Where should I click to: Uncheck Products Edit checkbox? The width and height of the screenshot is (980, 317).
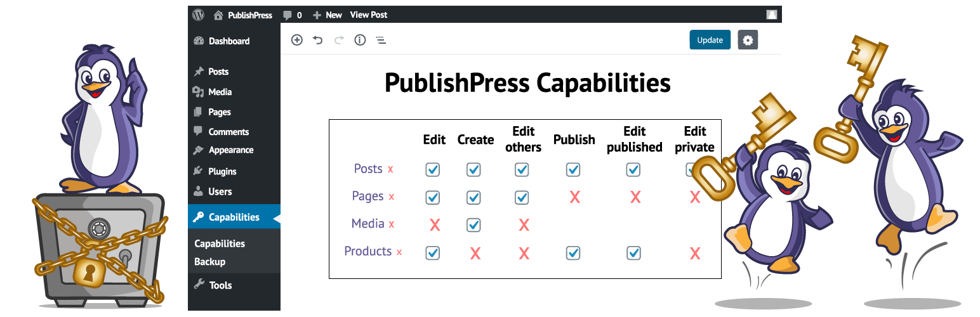[433, 253]
